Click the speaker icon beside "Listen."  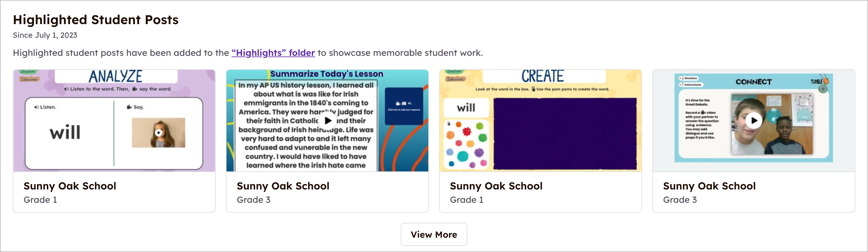37,107
